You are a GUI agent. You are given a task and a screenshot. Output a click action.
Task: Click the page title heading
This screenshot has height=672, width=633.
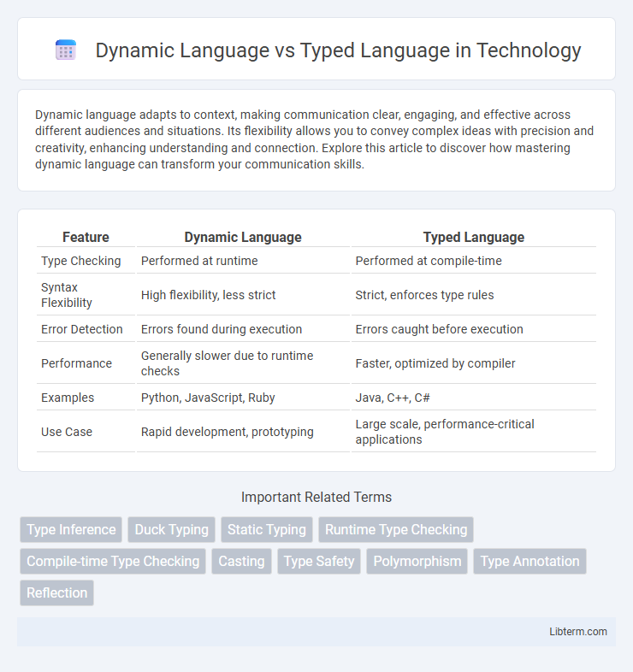pos(338,50)
